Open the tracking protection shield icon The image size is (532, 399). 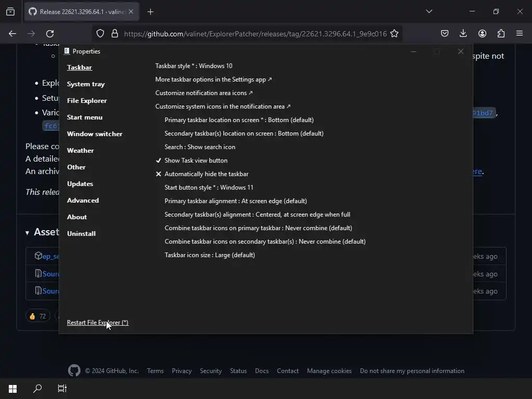(x=100, y=34)
